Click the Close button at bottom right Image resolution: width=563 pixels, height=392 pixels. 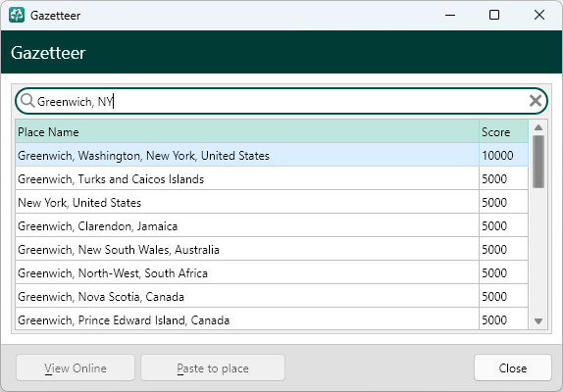513,367
